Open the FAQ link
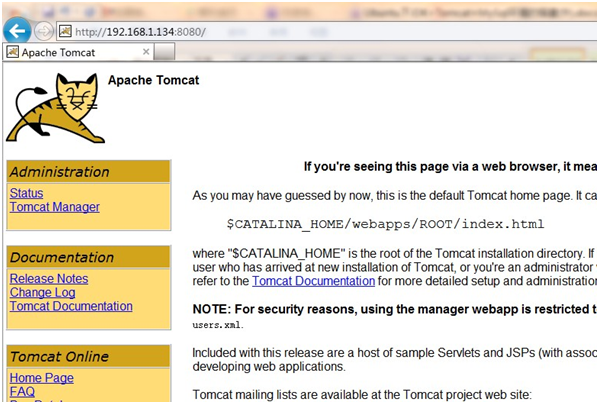The height and width of the screenshot is (404, 599). 22,392
